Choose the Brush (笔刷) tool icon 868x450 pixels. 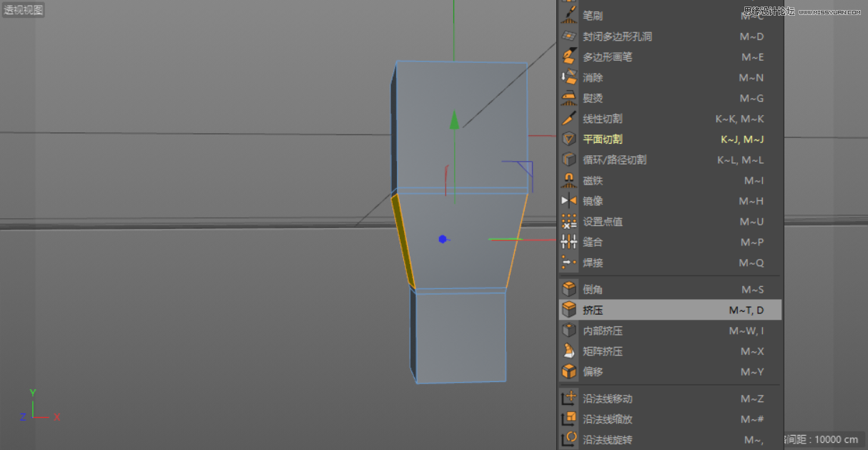coord(569,15)
